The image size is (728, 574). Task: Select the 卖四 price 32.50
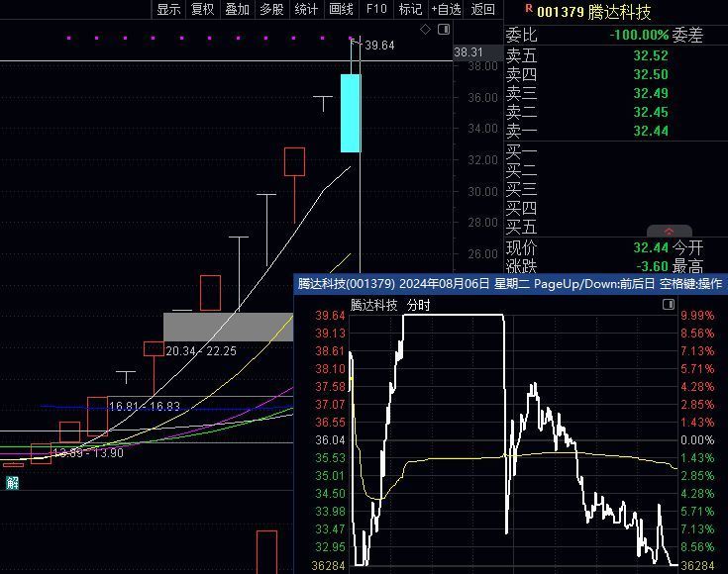(651, 74)
